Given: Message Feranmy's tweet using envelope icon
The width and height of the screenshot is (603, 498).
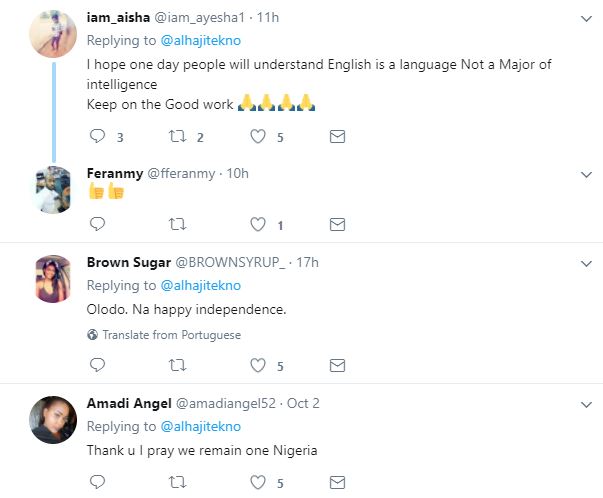Looking at the screenshot, I should click(338, 224).
